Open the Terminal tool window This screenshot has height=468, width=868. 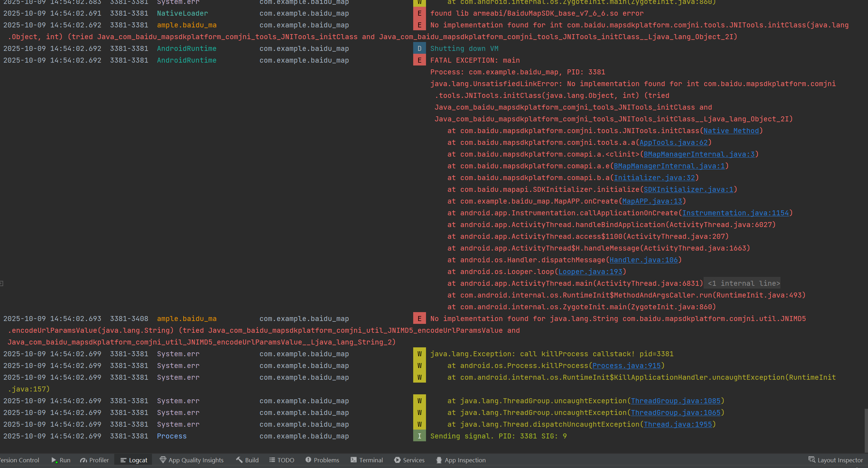tap(367, 460)
